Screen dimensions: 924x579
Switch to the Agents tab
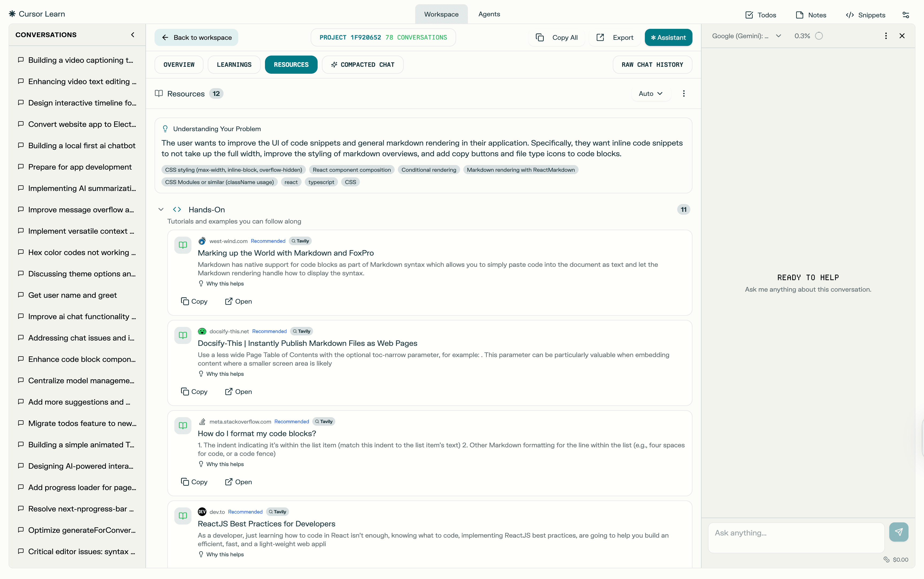tap(489, 14)
